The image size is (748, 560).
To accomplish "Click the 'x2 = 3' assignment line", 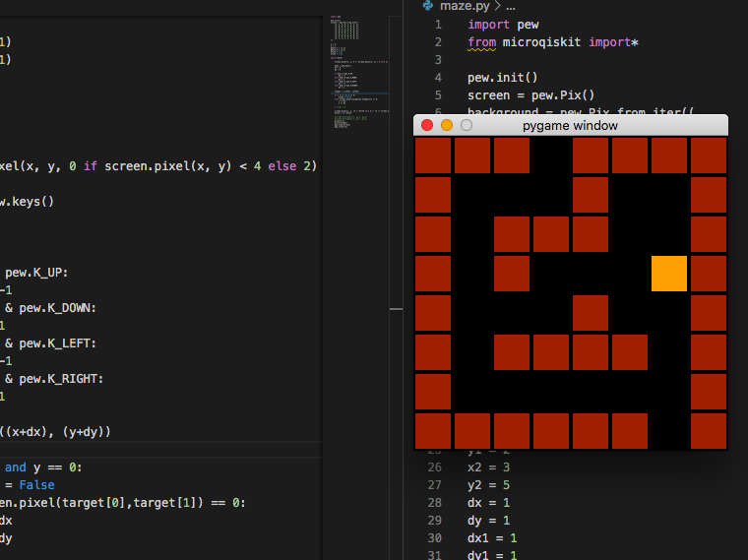I will coord(488,467).
